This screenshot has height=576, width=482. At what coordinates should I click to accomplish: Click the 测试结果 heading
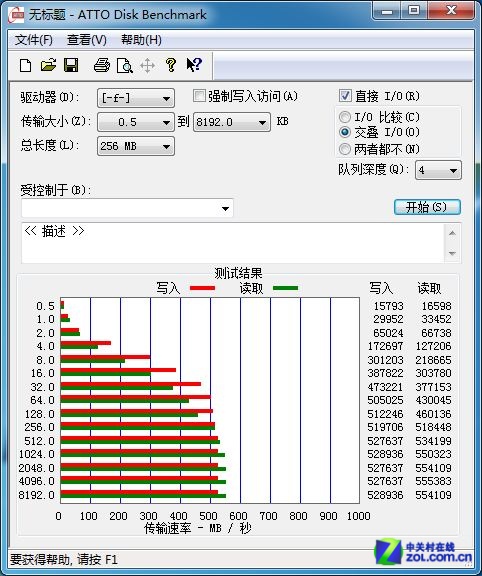(238, 273)
